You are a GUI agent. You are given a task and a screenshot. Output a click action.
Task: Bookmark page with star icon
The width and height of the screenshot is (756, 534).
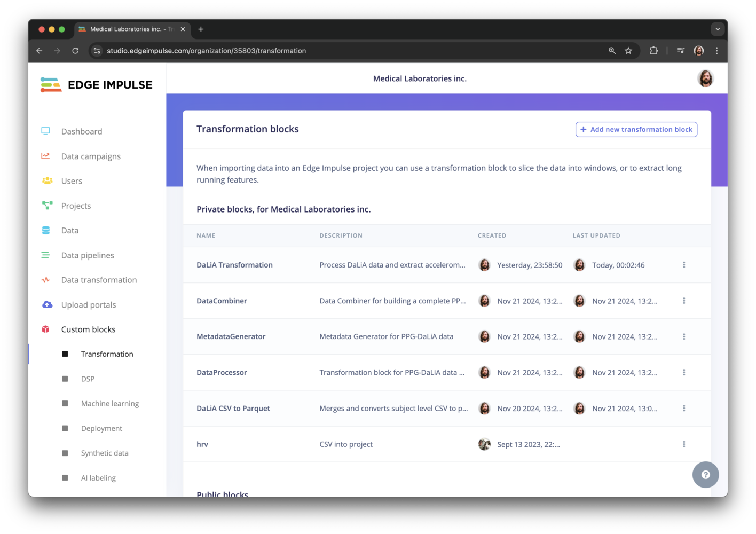tap(628, 51)
